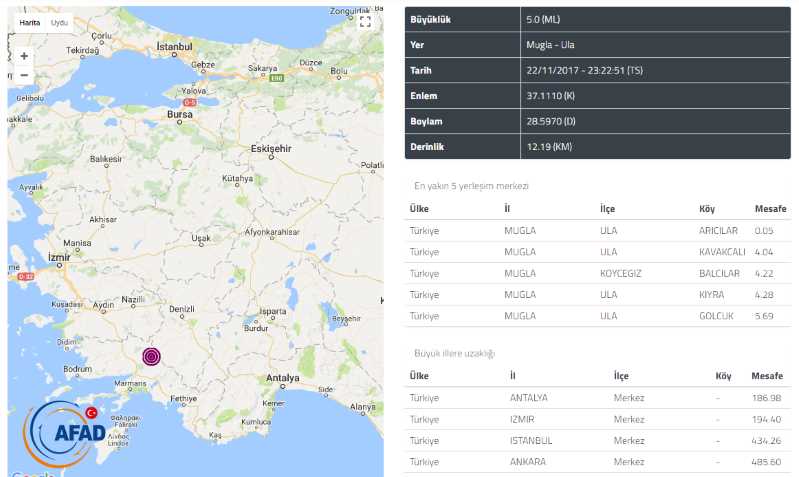Select the Denizli label on the map
This screenshot has height=477, width=799.
(x=182, y=309)
